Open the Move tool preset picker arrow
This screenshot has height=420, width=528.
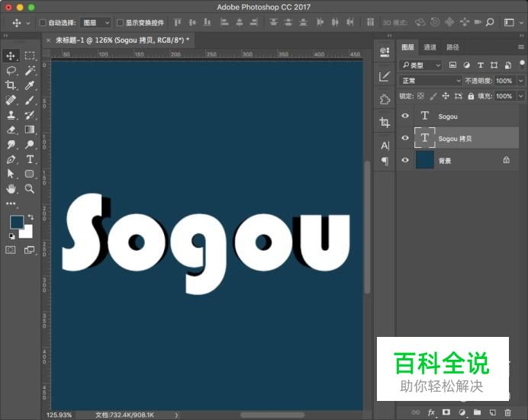[x=28, y=23]
